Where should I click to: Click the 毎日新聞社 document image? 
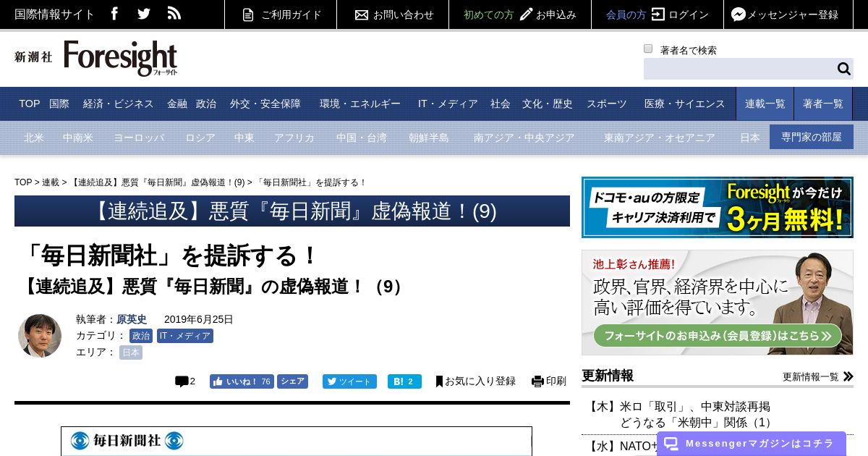[297, 441]
